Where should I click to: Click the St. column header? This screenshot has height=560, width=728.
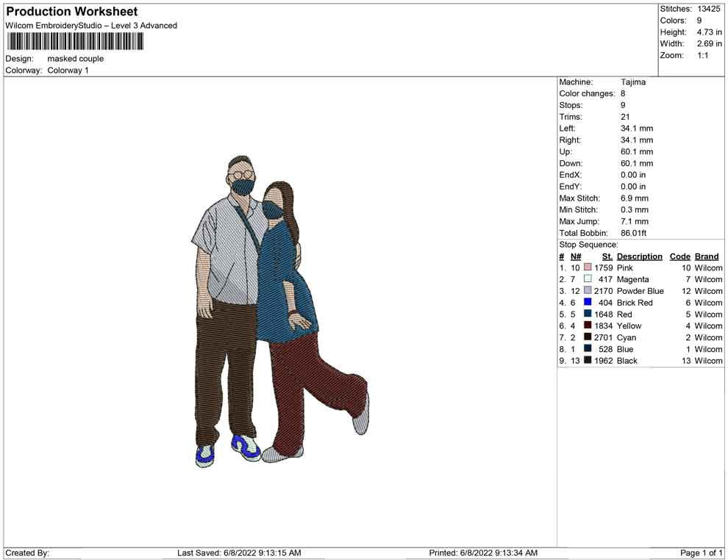pyautogui.click(x=607, y=256)
